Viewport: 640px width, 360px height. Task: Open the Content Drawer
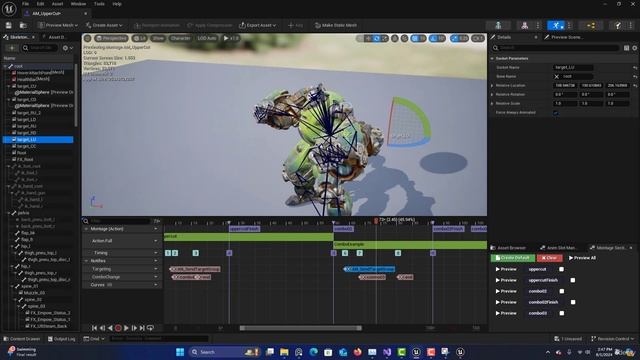coord(22,339)
